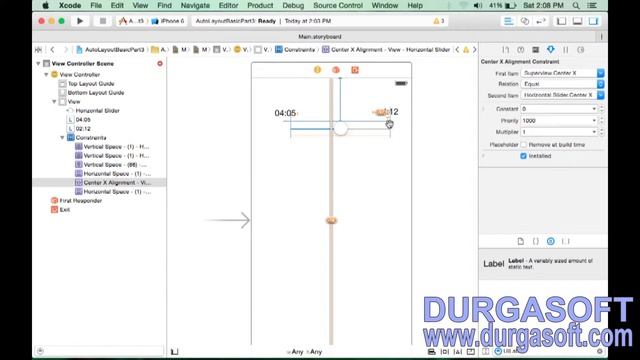
Task: Stop the running scheme
Action: click(103, 21)
